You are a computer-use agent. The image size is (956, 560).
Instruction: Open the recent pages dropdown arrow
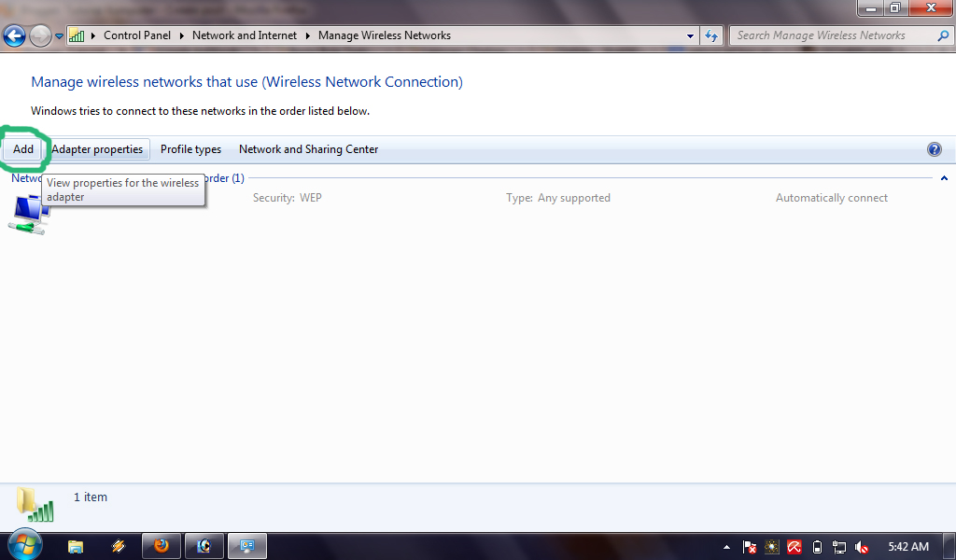coord(59,36)
